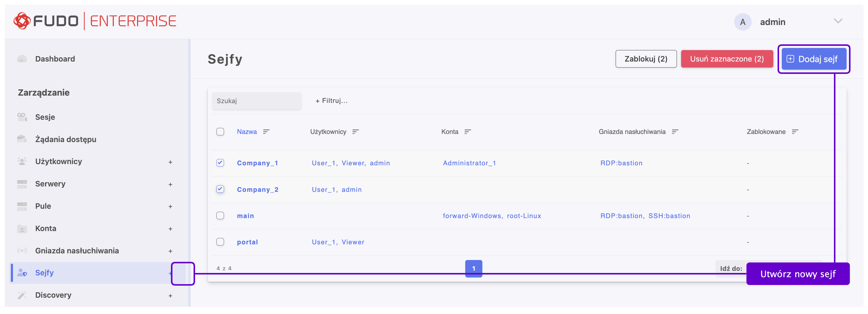Click Usuń zaznaczone (2) red button
The image size is (868, 314).
point(727,59)
